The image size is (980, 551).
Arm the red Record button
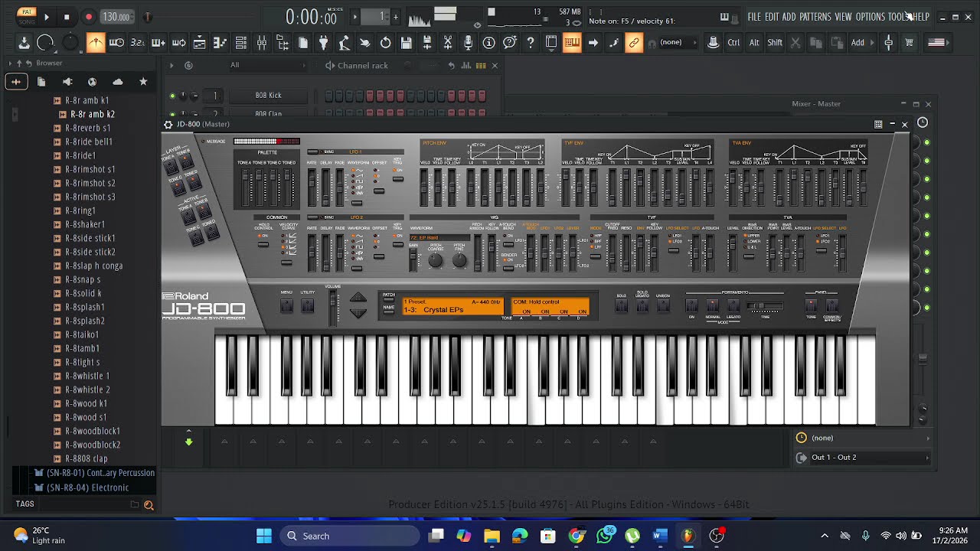(x=88, y=17)
